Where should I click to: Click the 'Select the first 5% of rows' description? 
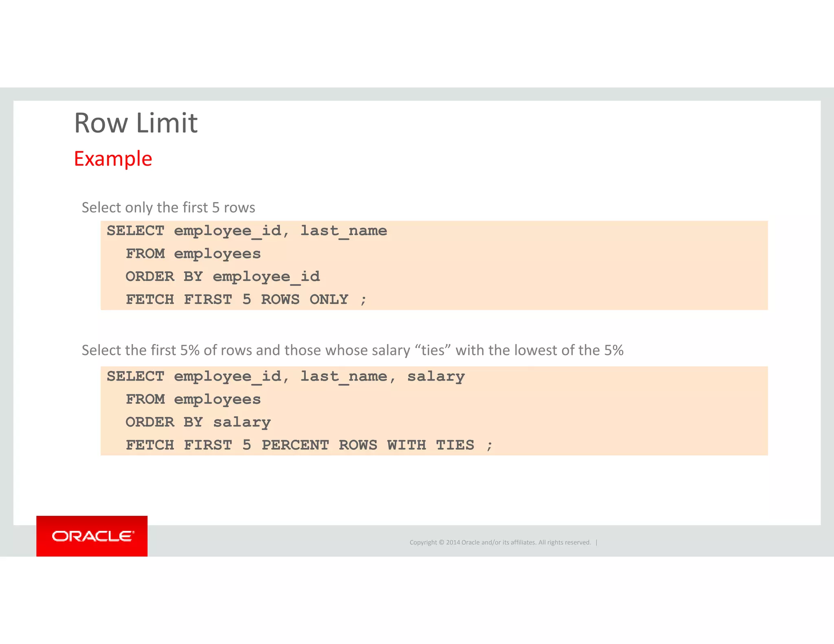pyautogui.click(x=353, y=350)
